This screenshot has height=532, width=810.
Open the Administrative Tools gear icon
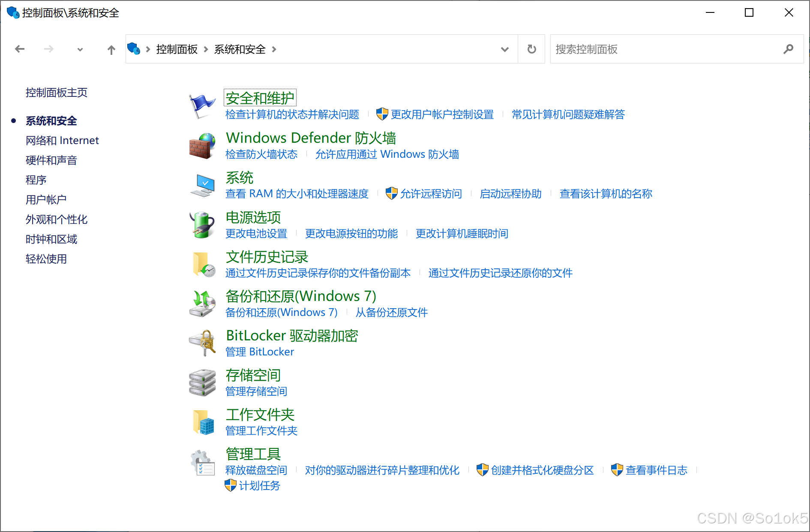[x=202, y=463]
